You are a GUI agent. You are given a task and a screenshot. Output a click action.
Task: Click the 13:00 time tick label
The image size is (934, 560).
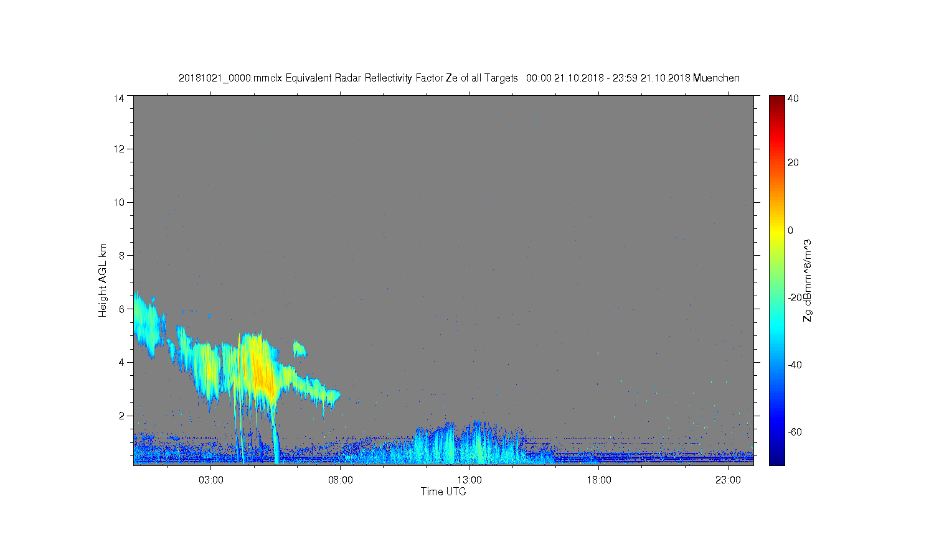[469, 480]
